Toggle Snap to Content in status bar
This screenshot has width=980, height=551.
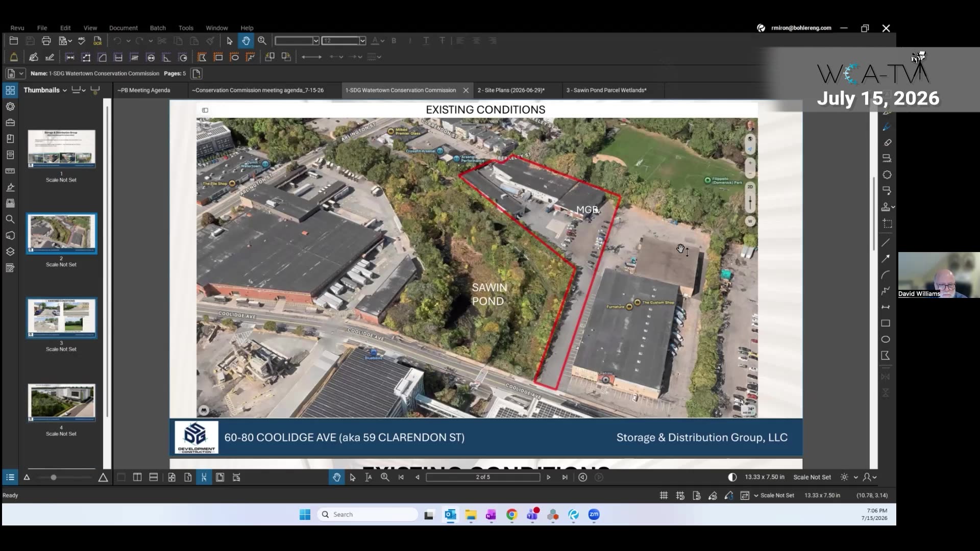[x=696, y=495]
